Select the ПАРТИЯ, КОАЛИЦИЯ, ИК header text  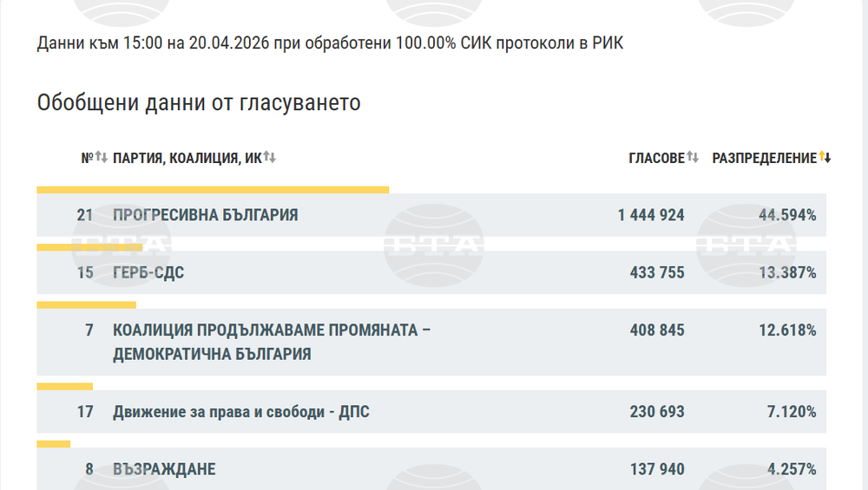187,158
